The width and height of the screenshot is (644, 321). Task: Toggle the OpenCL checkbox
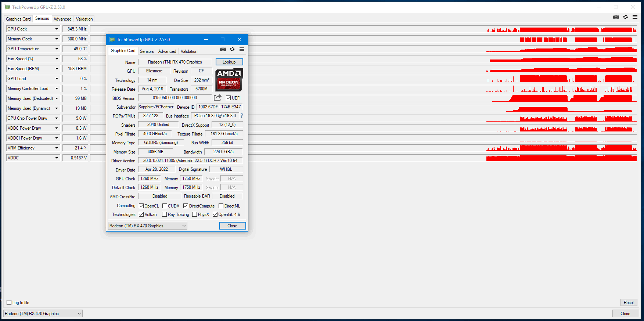(141, 206)
